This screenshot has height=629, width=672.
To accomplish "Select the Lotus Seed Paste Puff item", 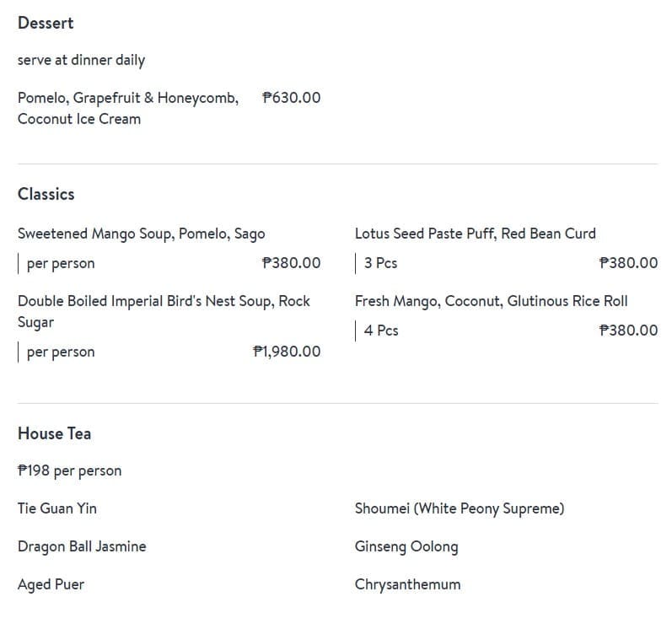I will pos(475,234).
